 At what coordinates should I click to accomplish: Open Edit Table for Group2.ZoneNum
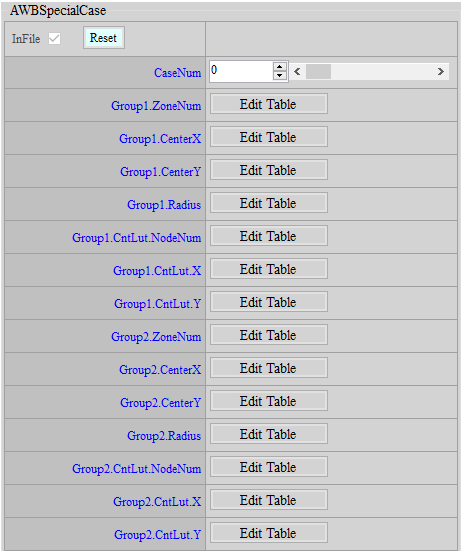coord(269,335)
